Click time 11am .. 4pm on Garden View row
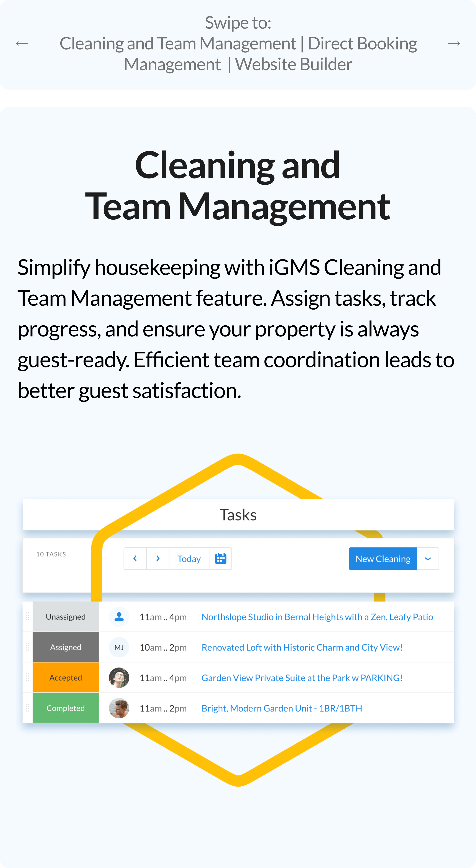Screen dimensions: 476x868 click(x=163, y=678)
